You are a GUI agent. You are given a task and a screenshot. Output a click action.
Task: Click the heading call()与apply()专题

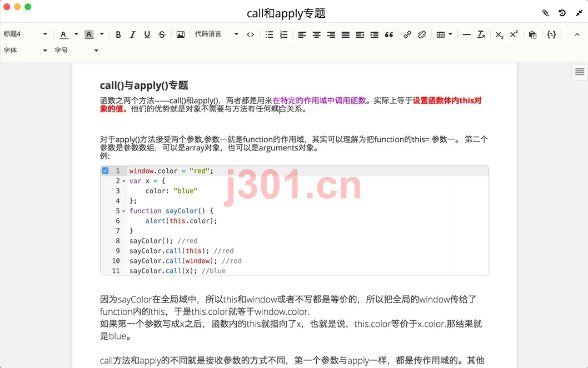(x=144, y=85)
